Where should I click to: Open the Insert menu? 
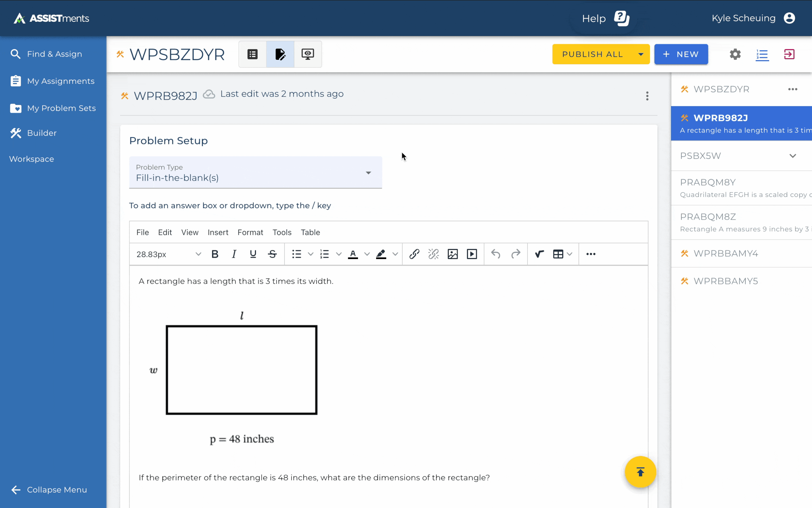point(218,232)
